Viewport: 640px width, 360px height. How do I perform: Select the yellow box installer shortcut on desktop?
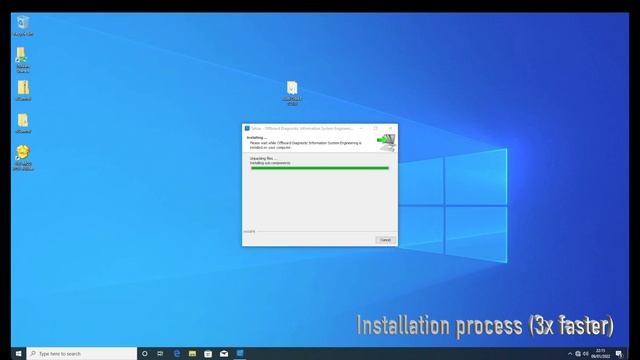pos(23,157)
